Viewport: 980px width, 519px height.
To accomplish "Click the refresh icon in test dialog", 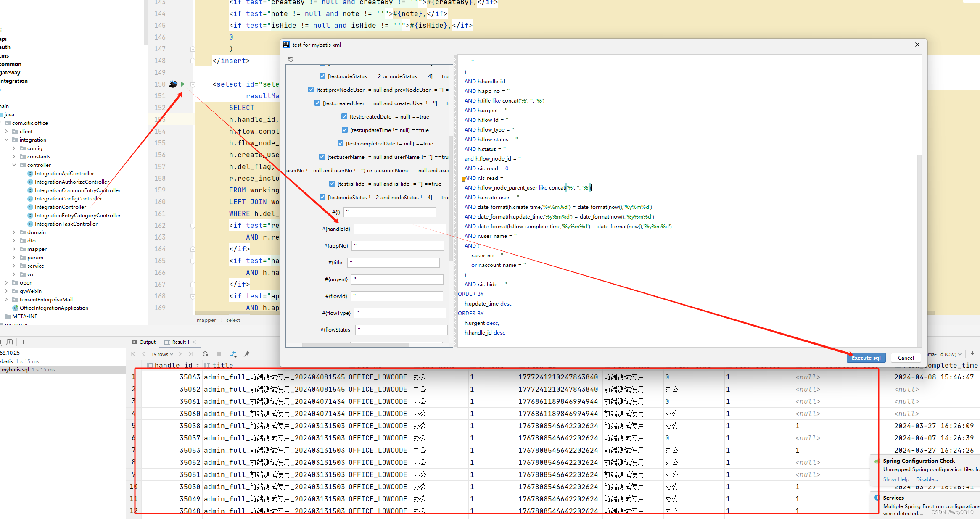I will (x=291, y=59).
